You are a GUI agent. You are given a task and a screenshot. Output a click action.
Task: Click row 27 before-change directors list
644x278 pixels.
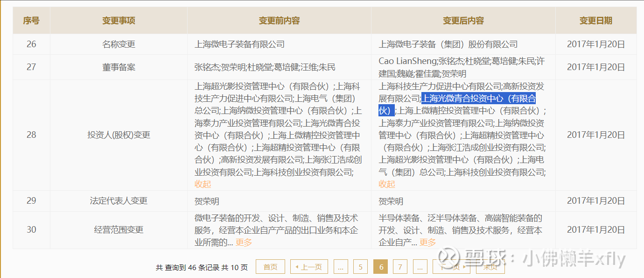point(265,67)
